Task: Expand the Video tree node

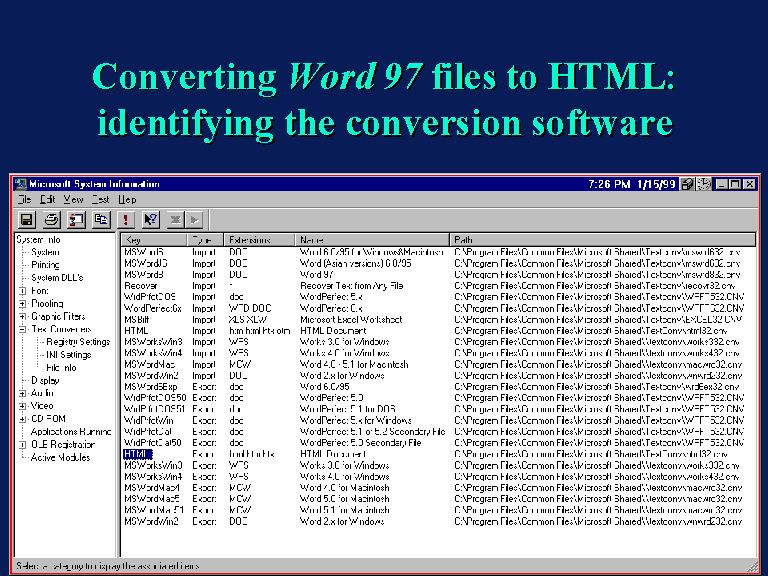Action: tap(23, 406)
